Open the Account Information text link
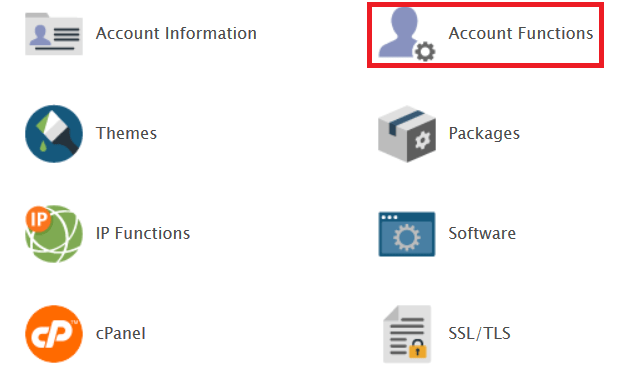Viewport: 621px width, 370px height. pyautogui.click(x=176, y=33)
